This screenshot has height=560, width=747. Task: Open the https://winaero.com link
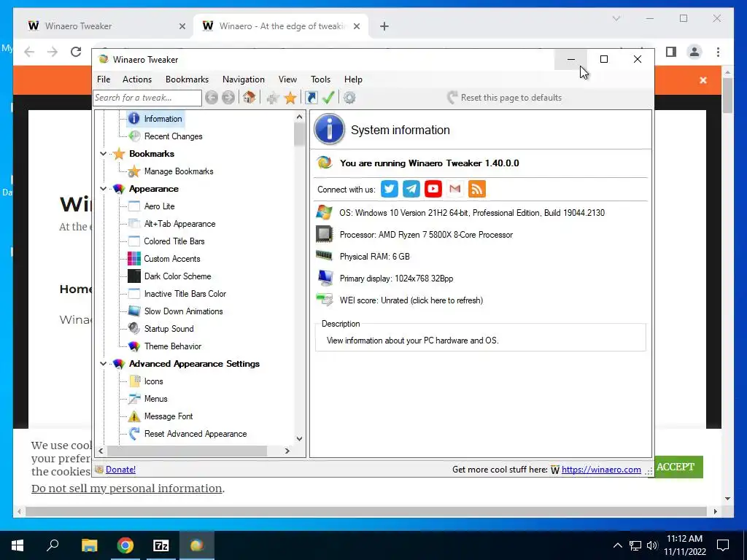[x=601, y=470]
